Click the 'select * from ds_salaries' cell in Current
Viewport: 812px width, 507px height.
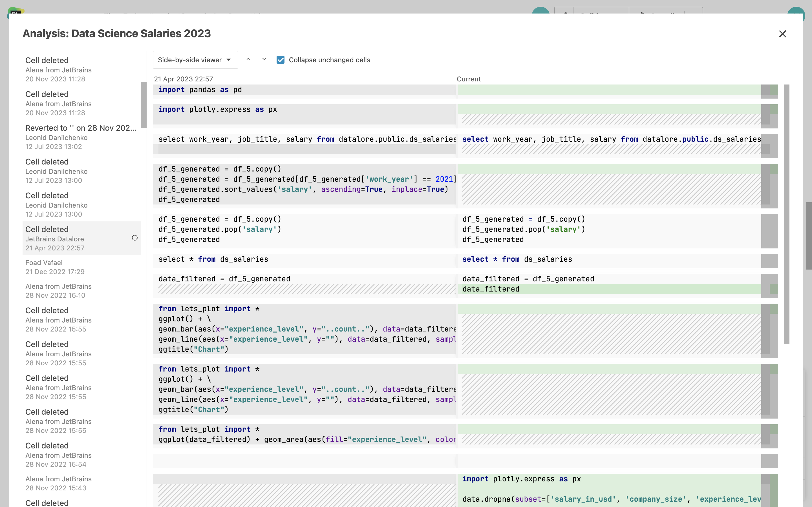[x=517, y=259]
